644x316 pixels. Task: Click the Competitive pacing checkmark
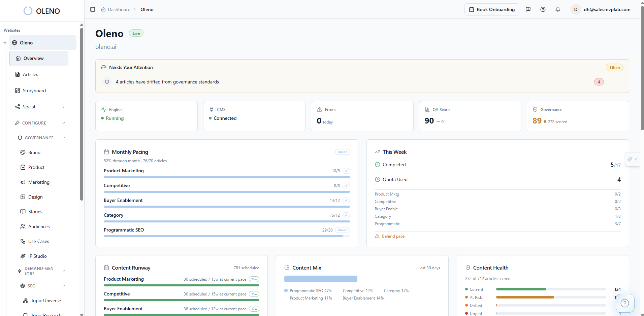coord(346,186)
